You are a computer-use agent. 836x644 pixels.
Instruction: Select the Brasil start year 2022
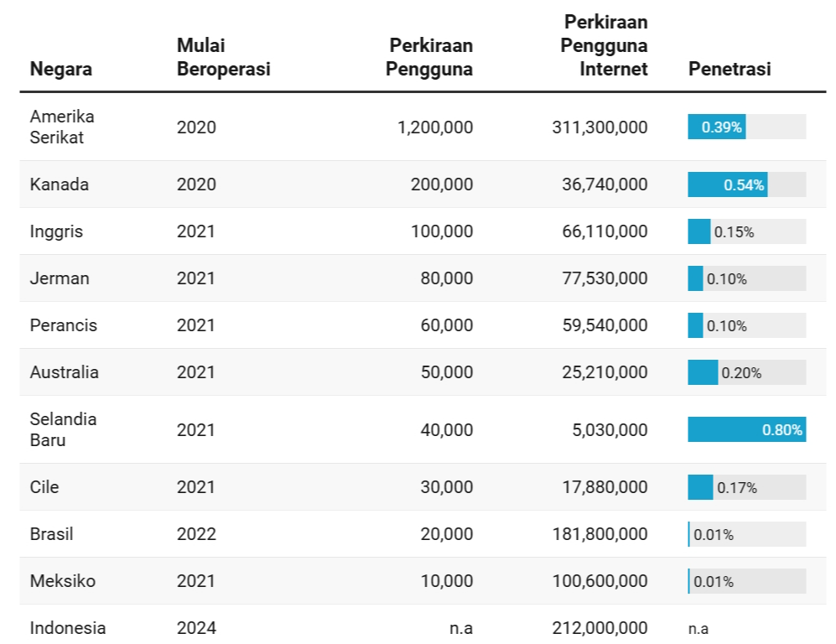pyautogui.click(x=196, y=534)
